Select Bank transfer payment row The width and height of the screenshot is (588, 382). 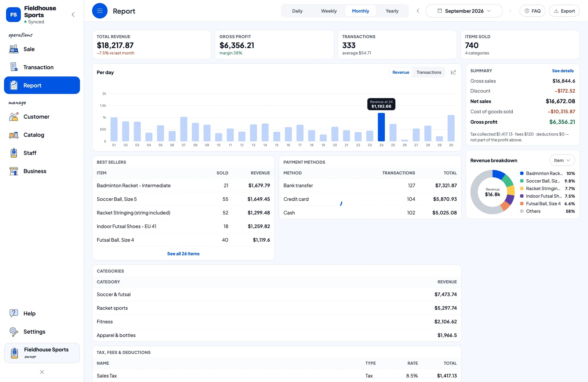click(x=370, y=185)
